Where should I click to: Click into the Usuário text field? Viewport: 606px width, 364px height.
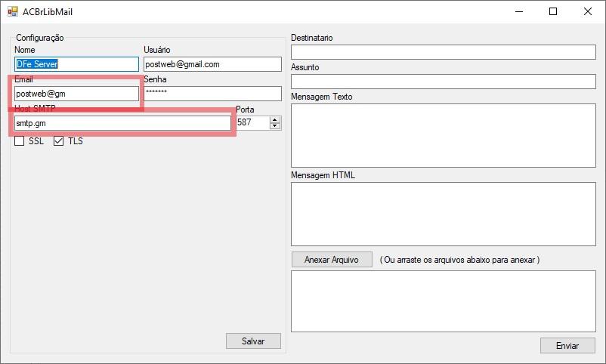pos(212,64)
